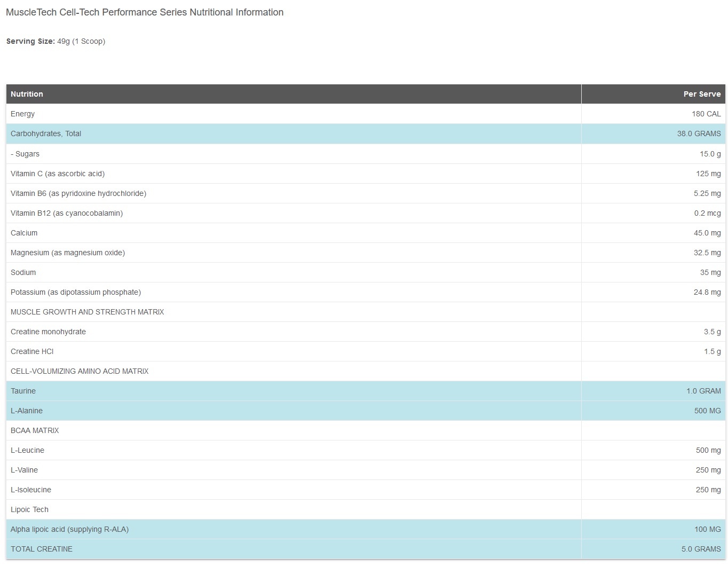Select the 'L-Valine' row label

(24, 470)
